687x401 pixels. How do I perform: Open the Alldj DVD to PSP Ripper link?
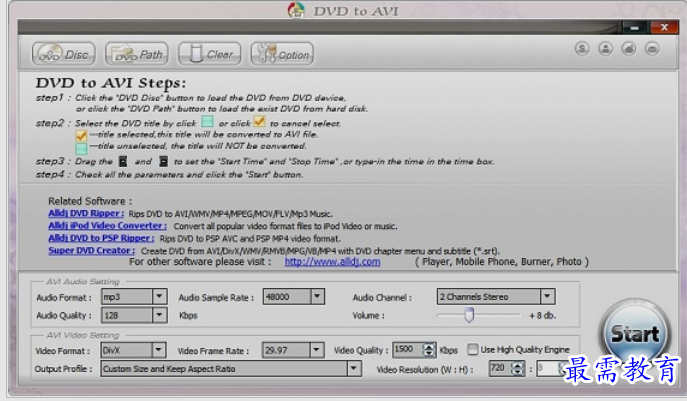(101, 238)
